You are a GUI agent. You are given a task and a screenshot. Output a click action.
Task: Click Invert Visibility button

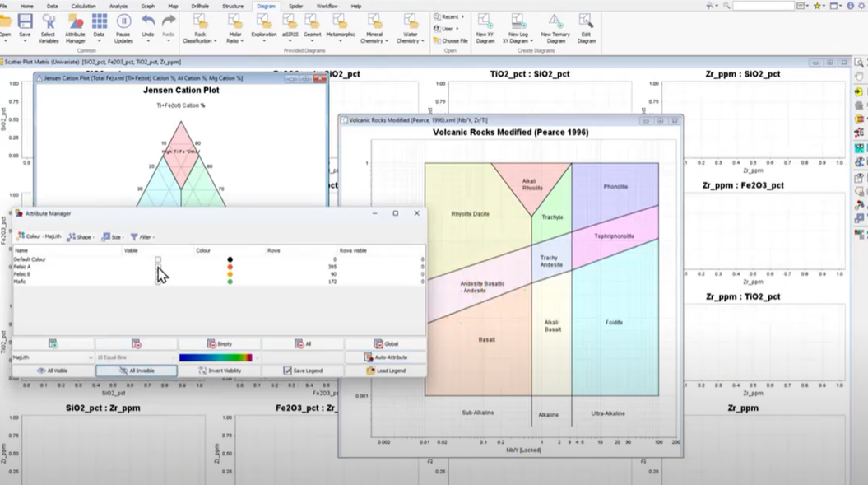220,371
